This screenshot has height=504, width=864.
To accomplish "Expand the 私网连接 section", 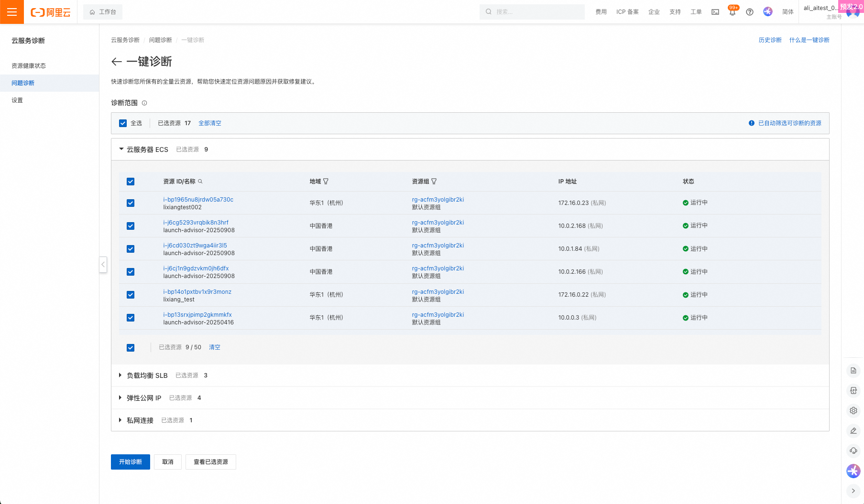I will pos(120,420).
